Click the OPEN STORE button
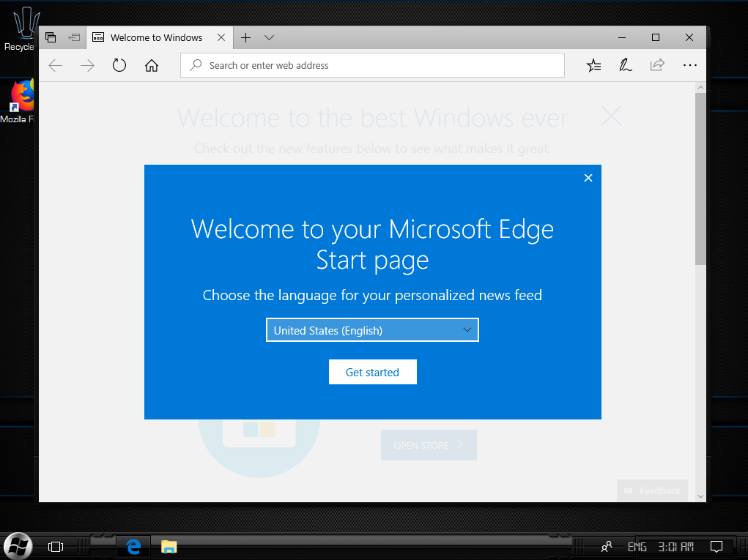This screenshot has height=560, width=748. pyautogui.click(x=429, y=445)
